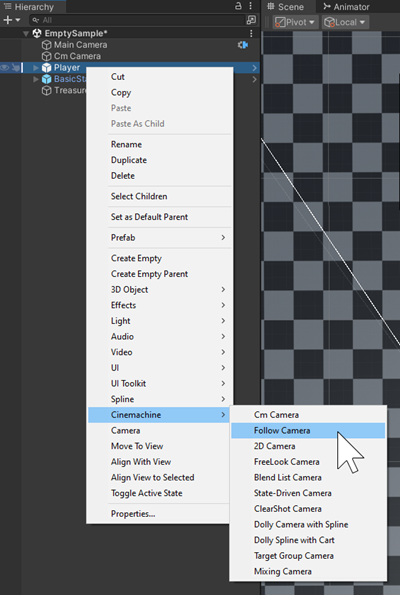Open the EmptySample scene options menu
This screenshot has height=595, width=400.
251,33
